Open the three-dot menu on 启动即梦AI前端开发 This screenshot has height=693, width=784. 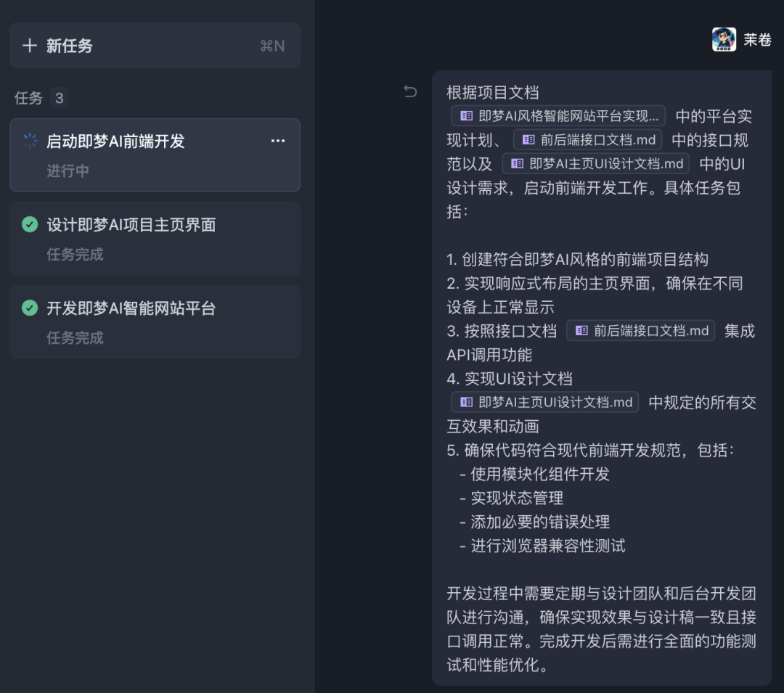[278, 141]
